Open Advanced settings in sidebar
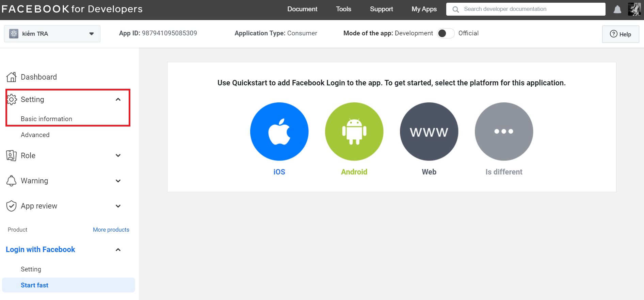This screenshot has height=300, width=644. click(35, 135)
